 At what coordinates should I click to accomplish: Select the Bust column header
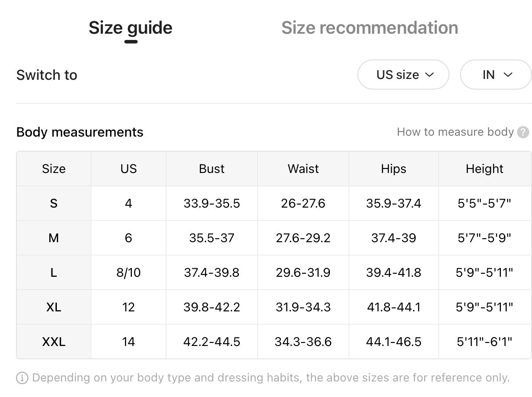click(212, 169)
